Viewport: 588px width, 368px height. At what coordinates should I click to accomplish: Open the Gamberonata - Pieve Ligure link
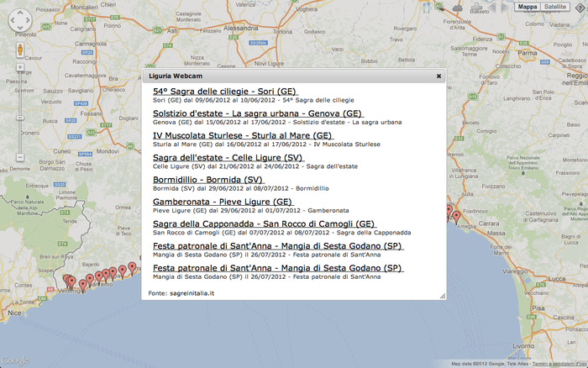point(223,202)
